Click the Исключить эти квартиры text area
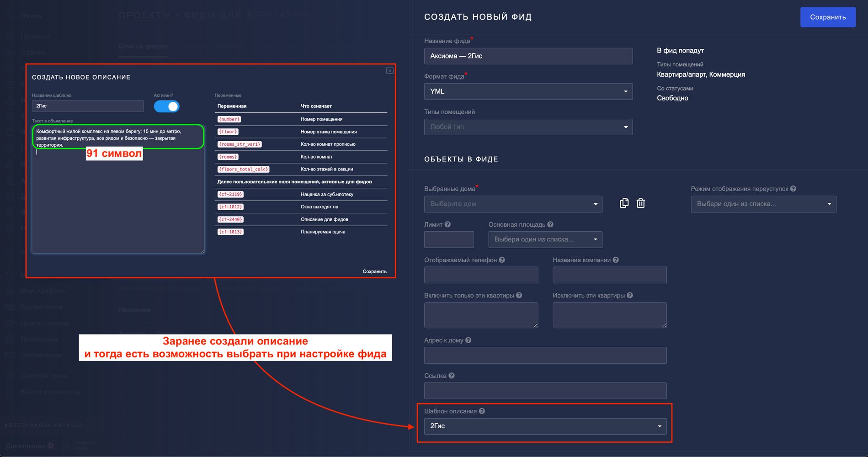 609,315
